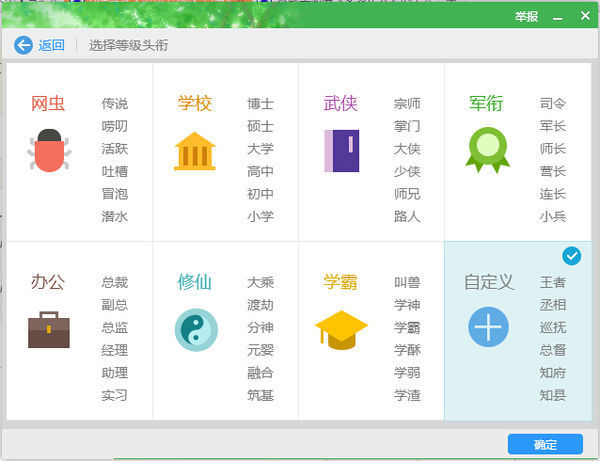This screenshot has width=600, height=461.
Task: Click the 知府 custom rank text
Action: [553, 372]
